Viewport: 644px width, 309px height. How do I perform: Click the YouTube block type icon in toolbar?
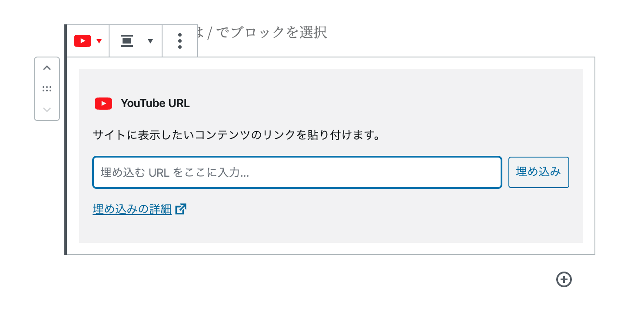tap(83, 41)
